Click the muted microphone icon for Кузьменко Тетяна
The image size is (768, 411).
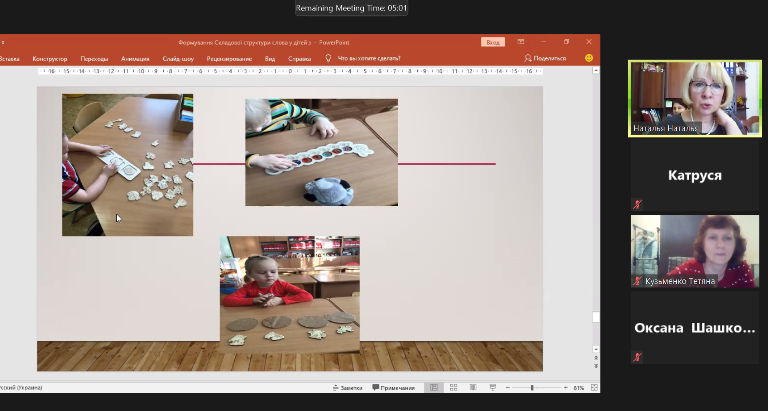tap(637, 281)
